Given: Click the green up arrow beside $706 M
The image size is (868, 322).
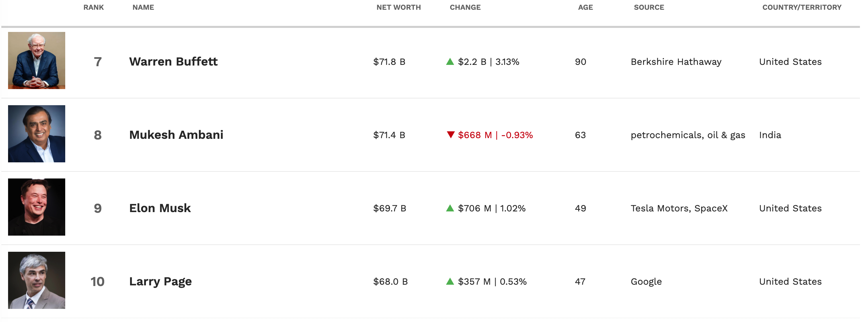Looking at the screenshot, I should tap(450, 208).
